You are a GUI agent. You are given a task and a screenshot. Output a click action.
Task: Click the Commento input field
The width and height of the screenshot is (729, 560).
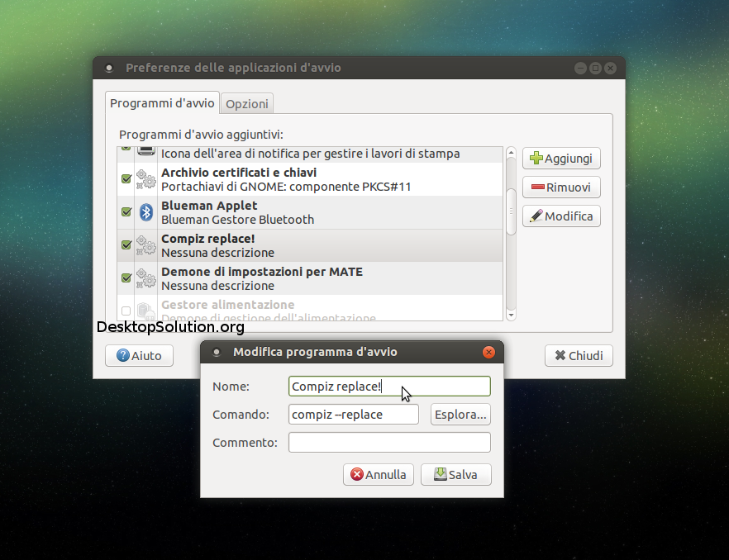tap(389, 443)
